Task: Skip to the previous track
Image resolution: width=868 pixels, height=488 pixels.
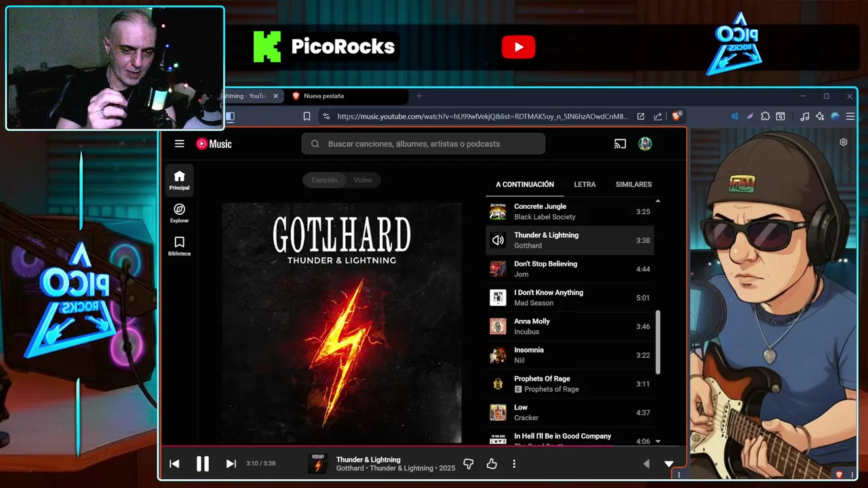Action: 174,464
